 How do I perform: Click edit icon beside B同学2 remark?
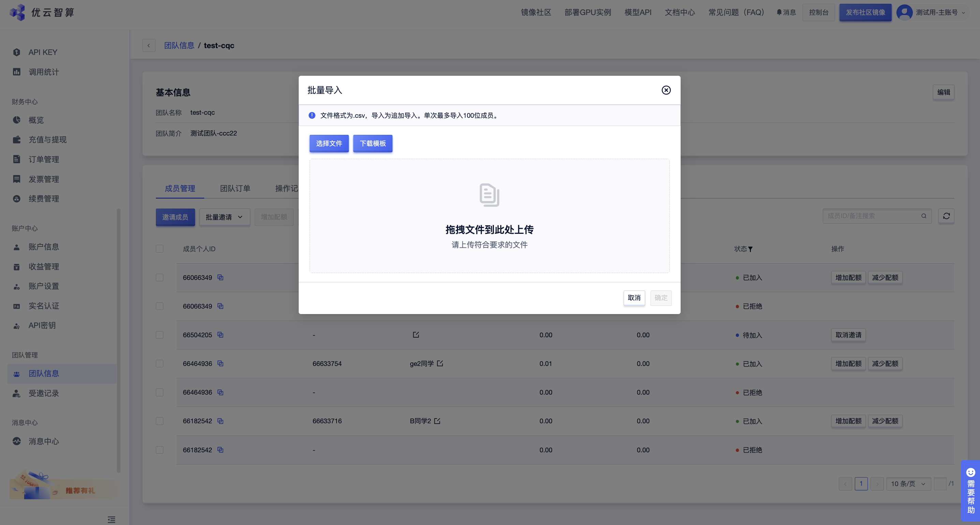coord(437,421)
